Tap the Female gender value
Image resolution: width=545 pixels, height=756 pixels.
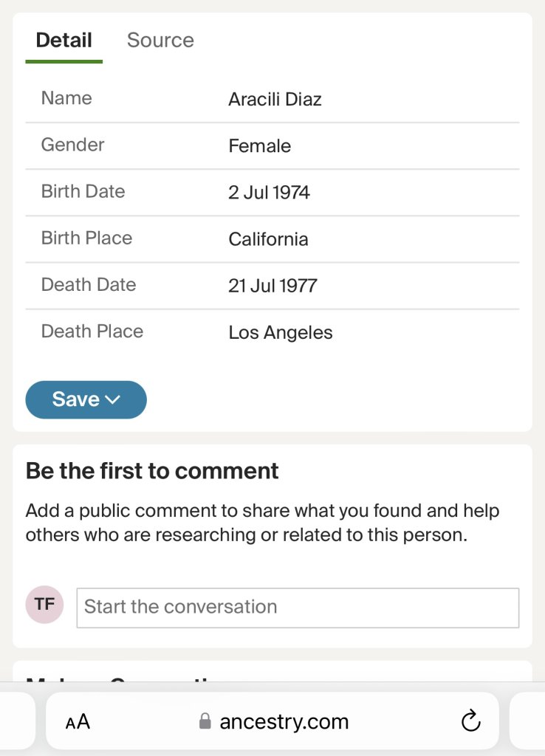tap(259, 146)
